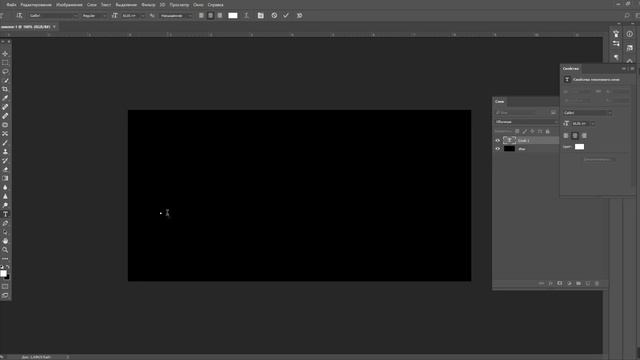Select the Rectangular Marquee tool

point(5,63)
